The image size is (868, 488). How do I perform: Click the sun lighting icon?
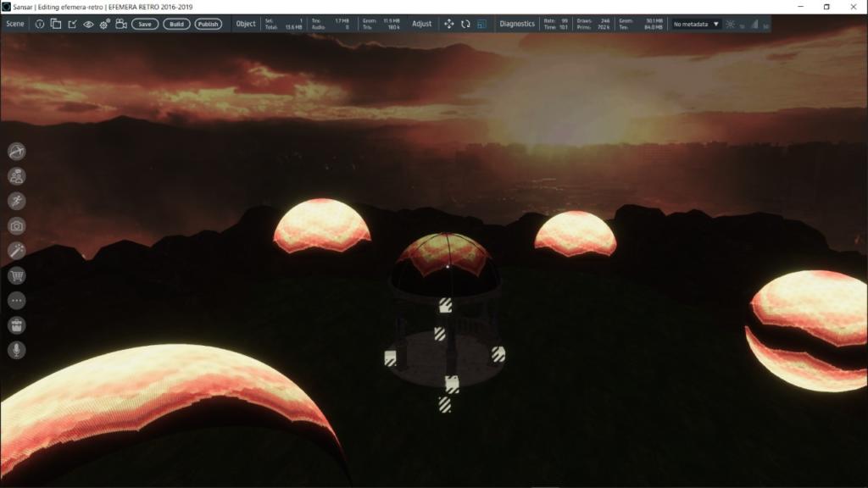[730, 24]
